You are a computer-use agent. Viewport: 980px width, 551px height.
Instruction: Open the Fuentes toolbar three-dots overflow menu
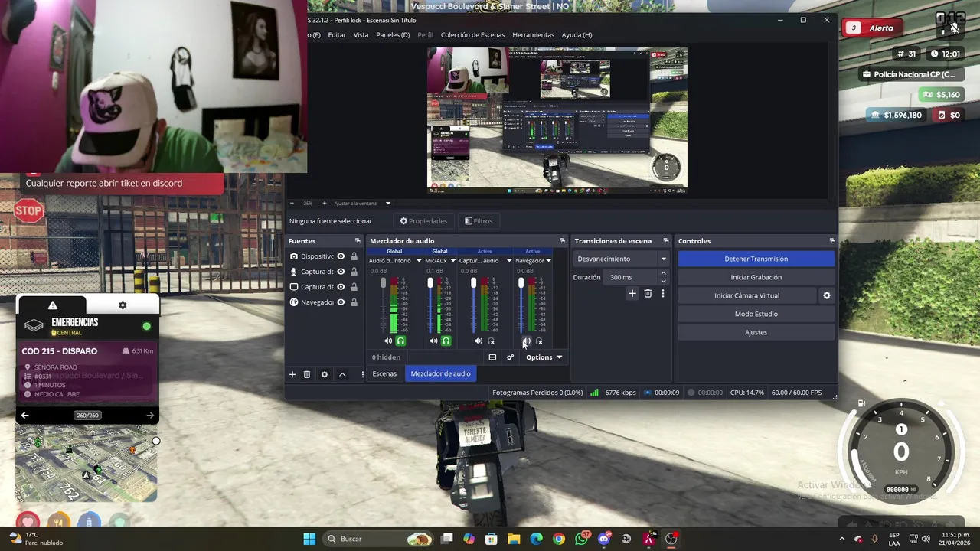point(362,374)
